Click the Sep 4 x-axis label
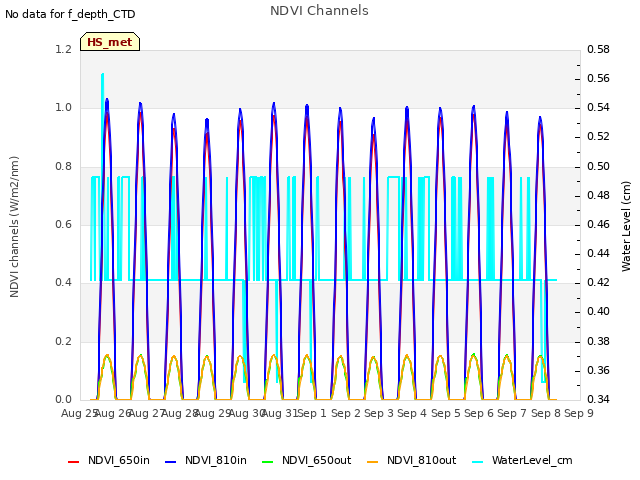Viewport: 640px width, 480px height. [412, 413]
